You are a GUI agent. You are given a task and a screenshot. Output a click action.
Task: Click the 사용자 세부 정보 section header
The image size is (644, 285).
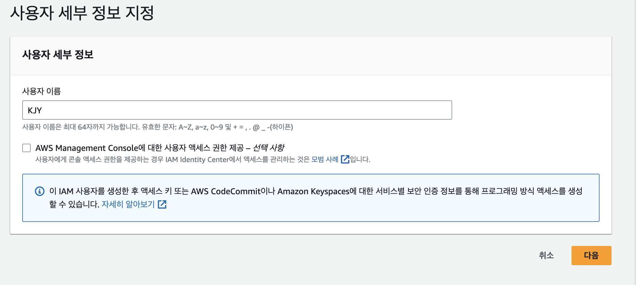[x=58, y=55]
